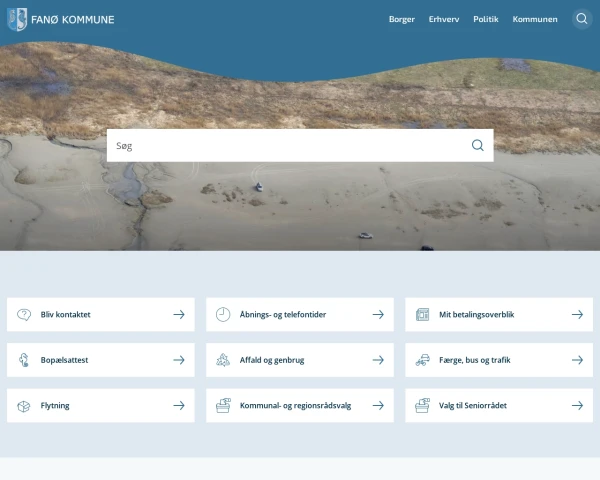Click the question bubble icon for Bliv kontaktet
Image resolution: width=600 pixels, height=480 pixels.
[24, 314]
